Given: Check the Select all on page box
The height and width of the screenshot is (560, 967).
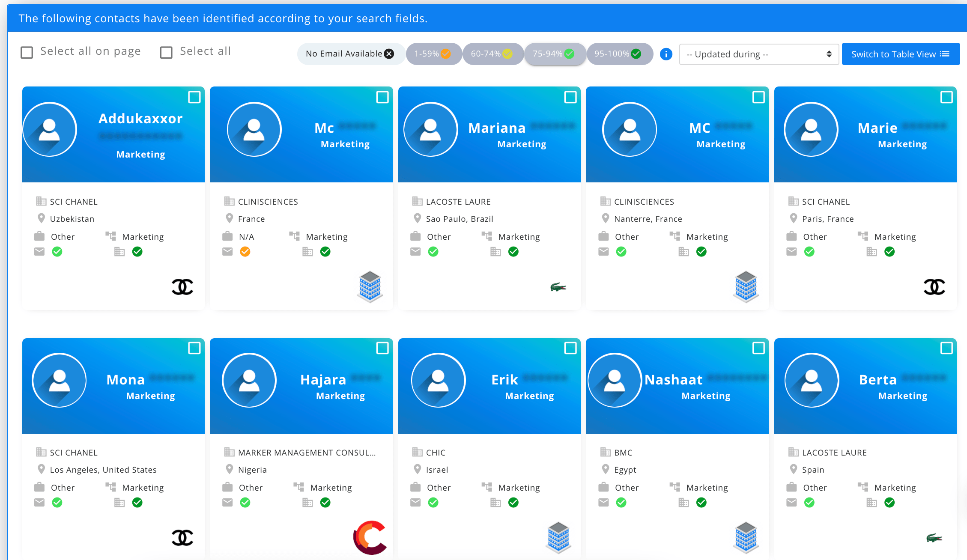Looking at the screenshot, I should (x=27, y=52).
